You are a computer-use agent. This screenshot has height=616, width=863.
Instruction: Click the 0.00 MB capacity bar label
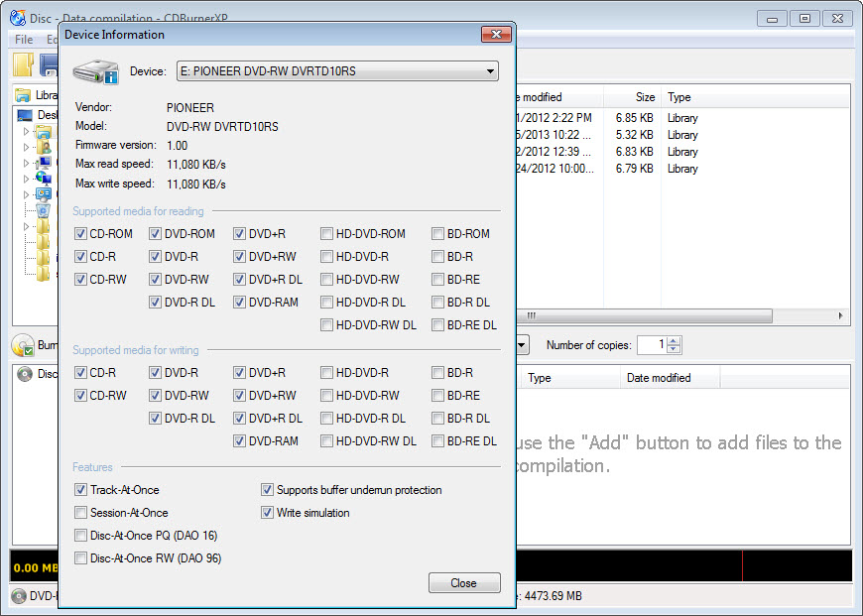(36, 567)
